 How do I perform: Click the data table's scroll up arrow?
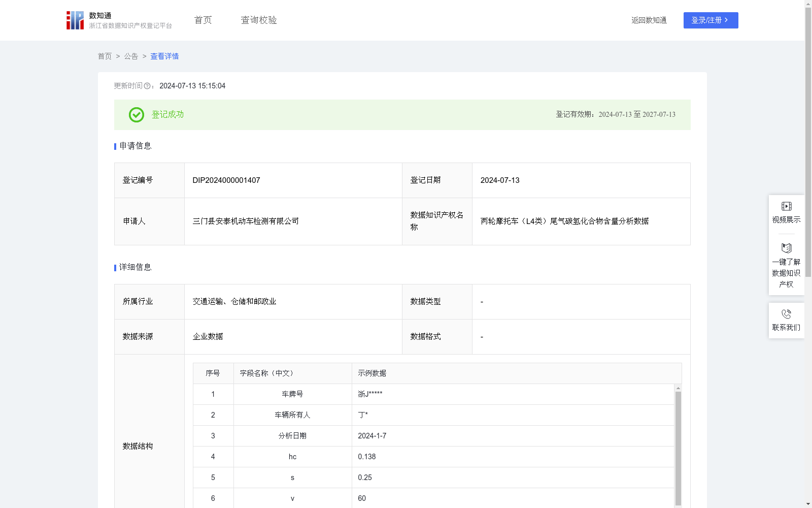point(678,388)
